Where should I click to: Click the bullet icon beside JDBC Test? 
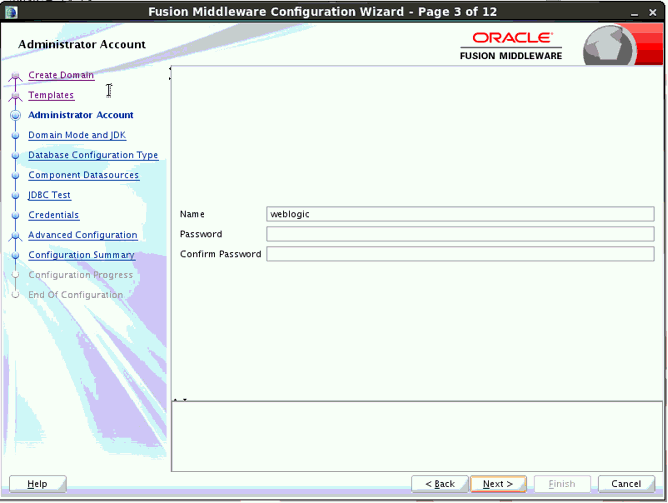15,195
